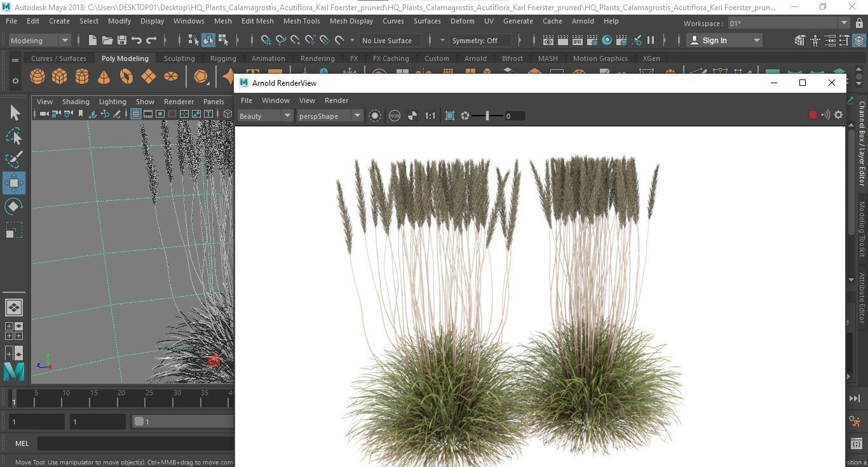Toggle select by object type mode
868x467 pixels.
click(208, 41)
